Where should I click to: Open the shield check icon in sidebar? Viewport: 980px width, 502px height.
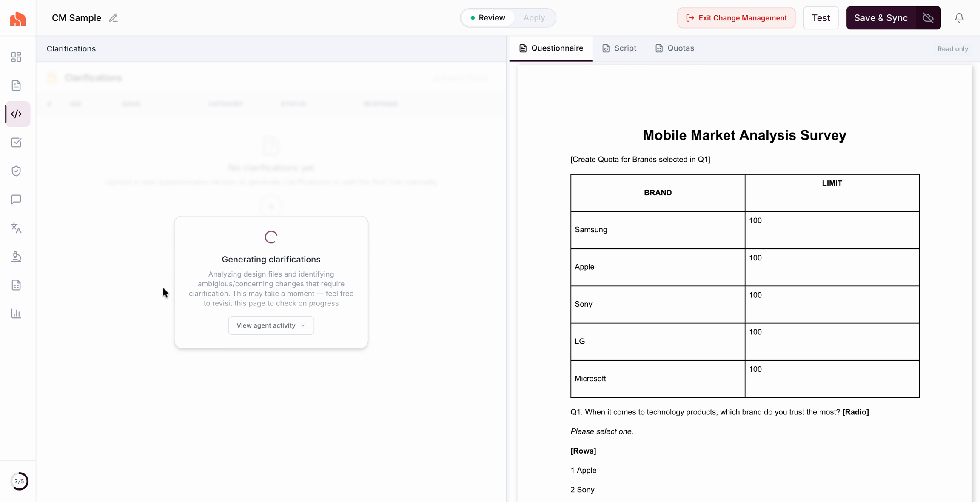[16, 171]
